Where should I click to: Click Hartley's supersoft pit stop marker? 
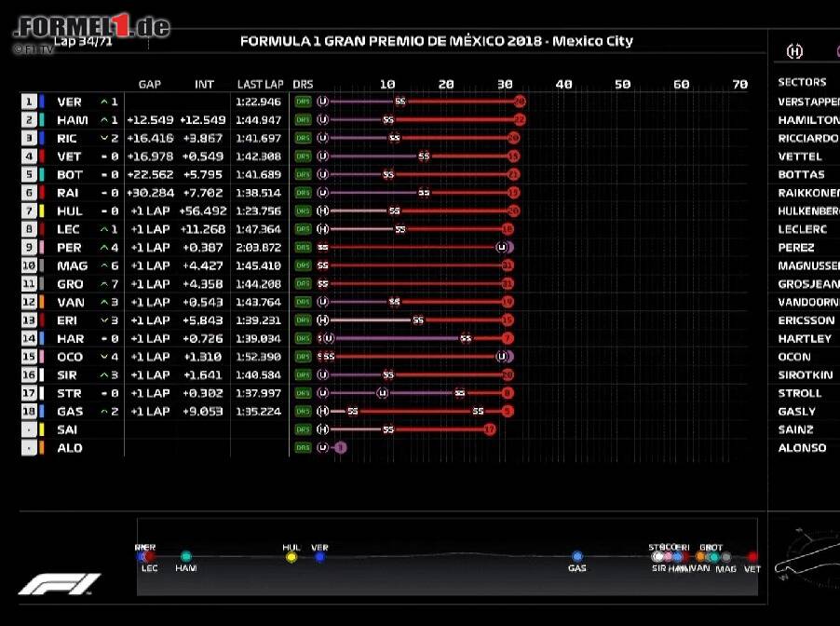point(466,338)
